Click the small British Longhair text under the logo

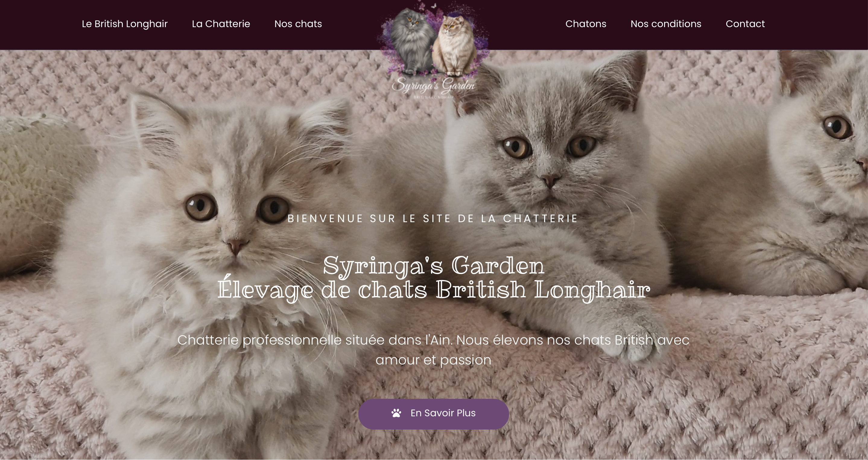(434, 97)
